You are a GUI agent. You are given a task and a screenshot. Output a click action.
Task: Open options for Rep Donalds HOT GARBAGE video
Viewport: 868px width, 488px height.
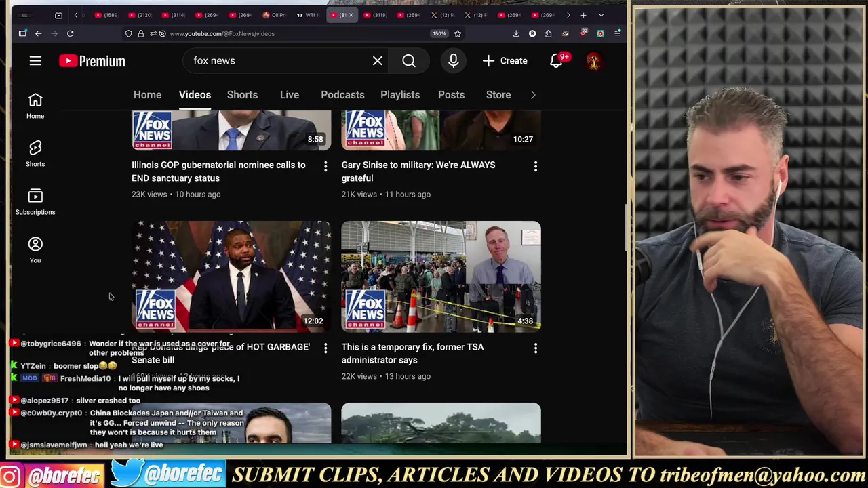325,348
